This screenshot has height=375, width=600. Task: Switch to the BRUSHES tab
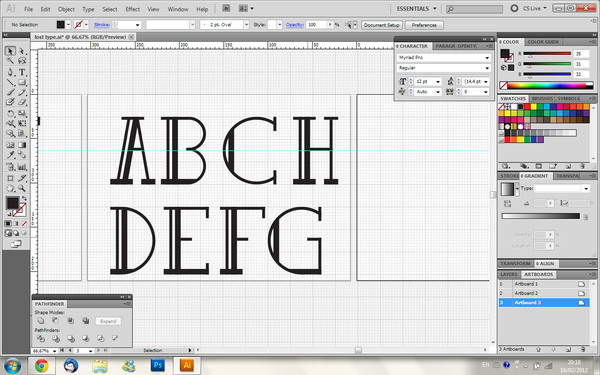(x=542, y=98)
